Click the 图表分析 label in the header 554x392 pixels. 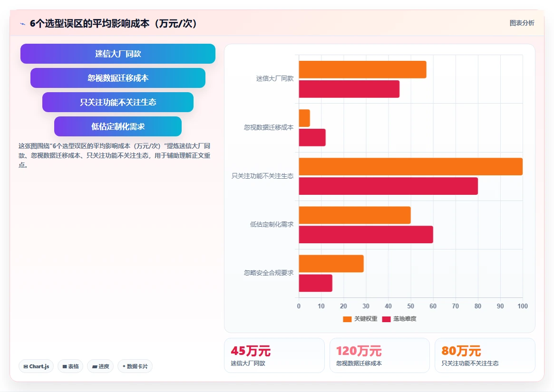tap(522, 23)
